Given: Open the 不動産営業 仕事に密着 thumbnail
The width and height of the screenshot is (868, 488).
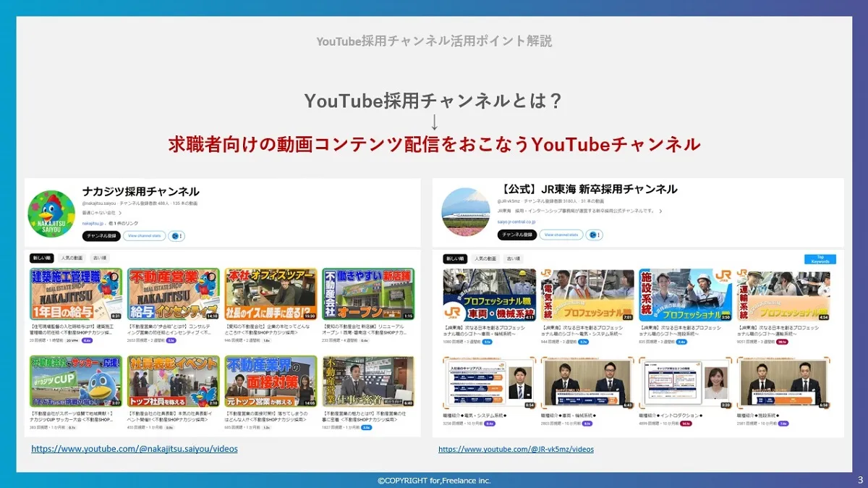Looking at the screenshot, I should tap(368, 381).
